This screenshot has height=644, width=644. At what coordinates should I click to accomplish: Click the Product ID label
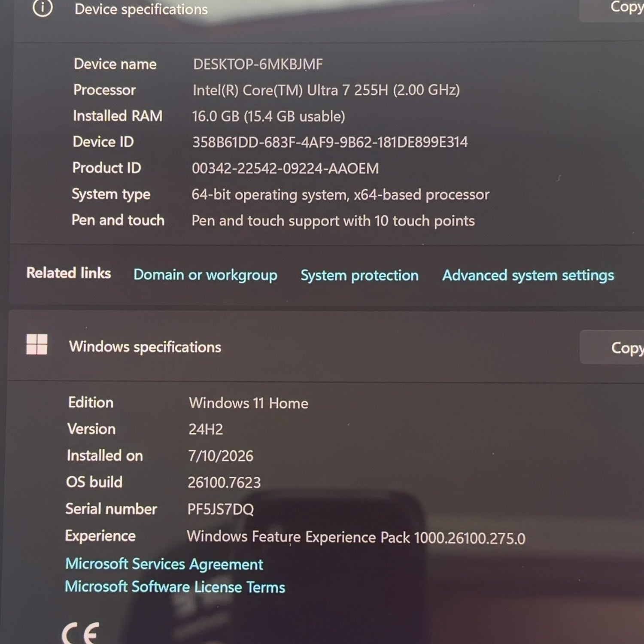(x=106, y=168)
